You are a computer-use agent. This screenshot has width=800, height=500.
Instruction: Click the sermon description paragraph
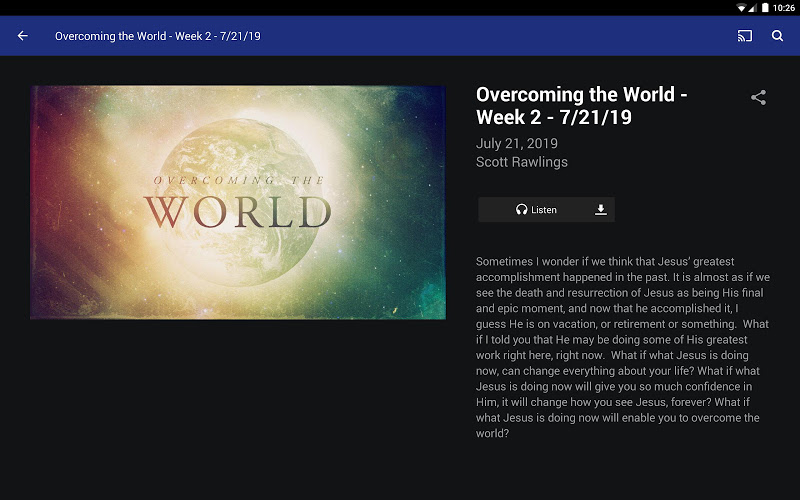click(x=623, y=347)
